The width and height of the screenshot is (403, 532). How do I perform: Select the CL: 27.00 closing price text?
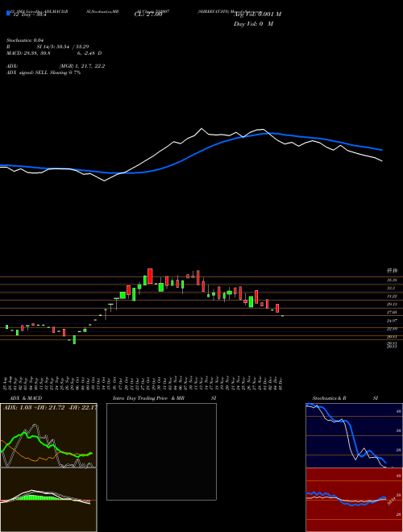click(x=148, y=15)
